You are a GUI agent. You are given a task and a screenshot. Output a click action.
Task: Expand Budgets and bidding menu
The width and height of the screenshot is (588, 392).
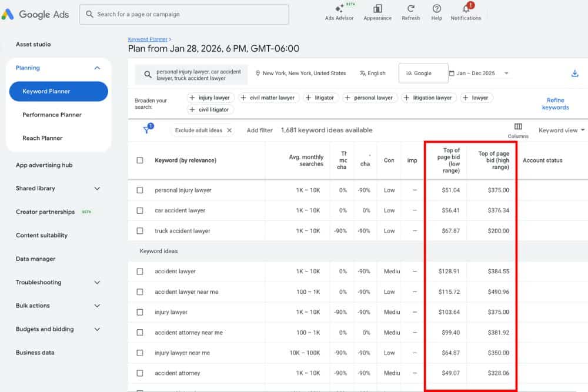click(x=97, y=329)
